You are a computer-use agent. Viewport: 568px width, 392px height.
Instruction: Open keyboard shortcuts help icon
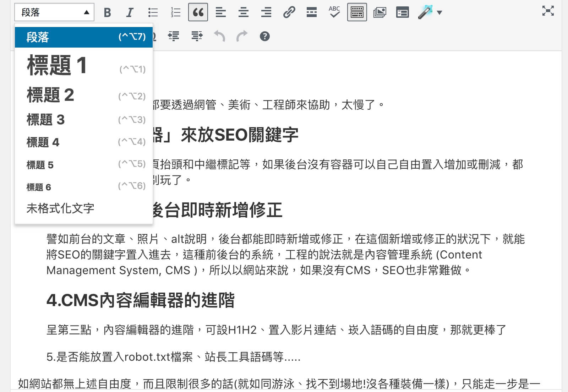point(264,36)
